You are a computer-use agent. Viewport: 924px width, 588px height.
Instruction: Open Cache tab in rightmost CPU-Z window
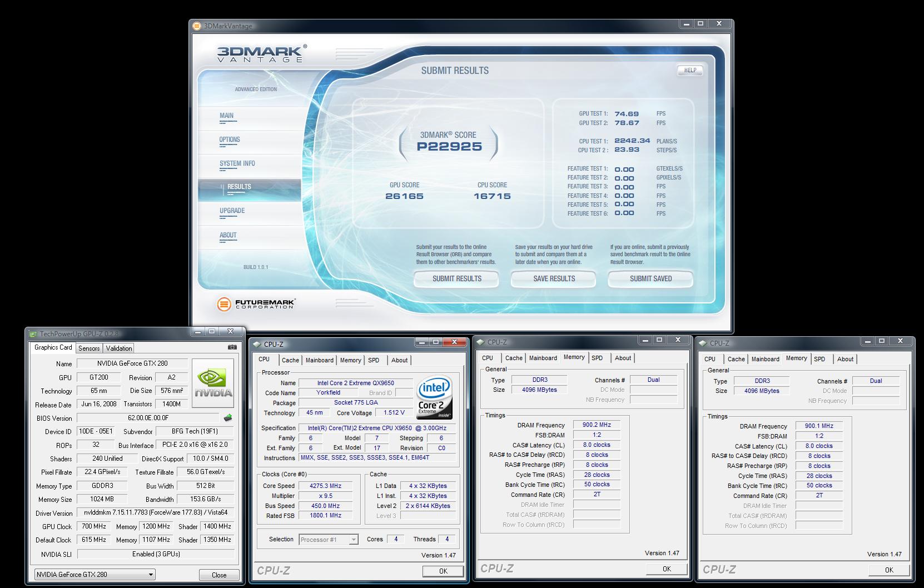click(736, 359)
